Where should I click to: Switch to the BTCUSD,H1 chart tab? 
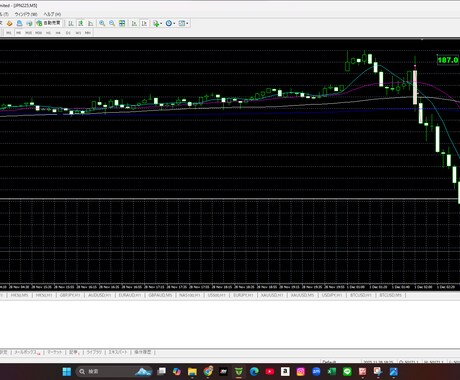[361, 295]
